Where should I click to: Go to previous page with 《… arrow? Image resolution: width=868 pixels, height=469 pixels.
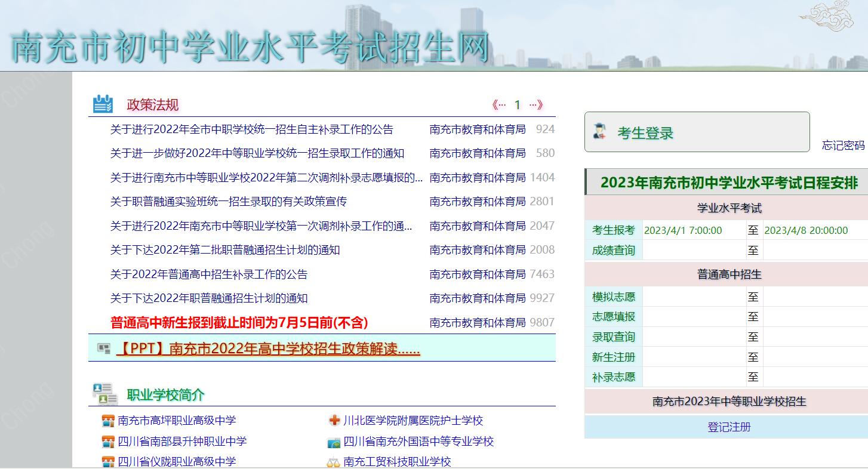click(498, 105)
